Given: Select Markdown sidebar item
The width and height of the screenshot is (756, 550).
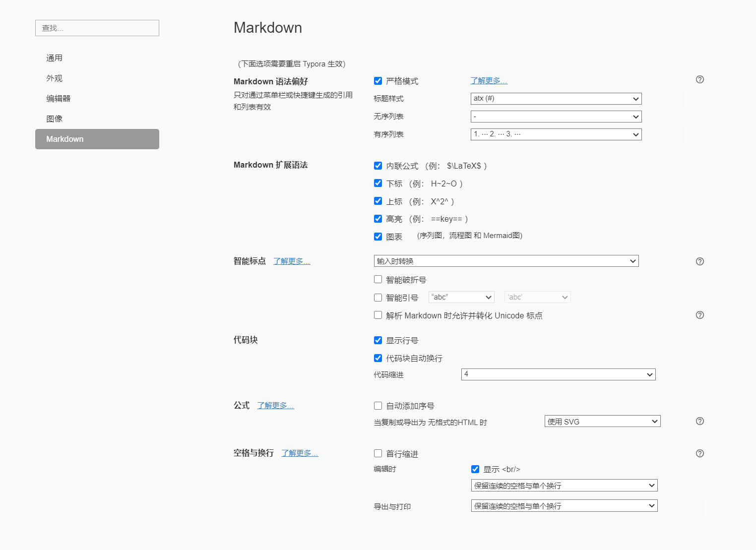Looking at the screenshot, I should [x=97, y=139].
